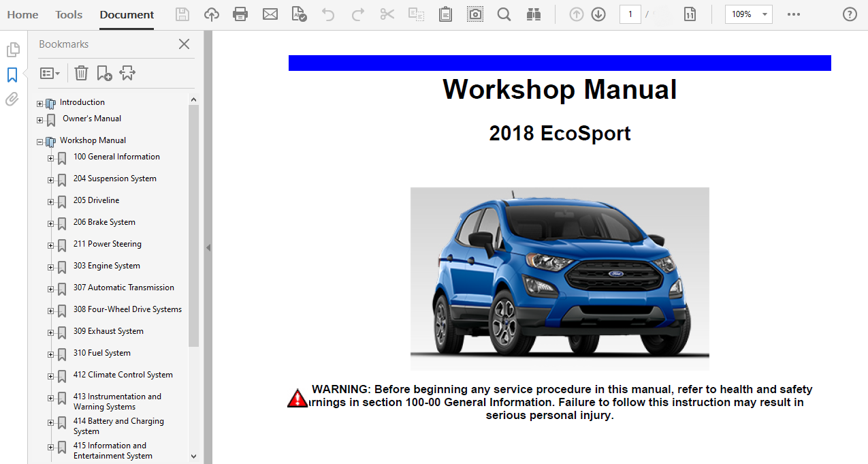Open the 310 Fuel System bookmark
868x464 pixels.
(101, 353)
